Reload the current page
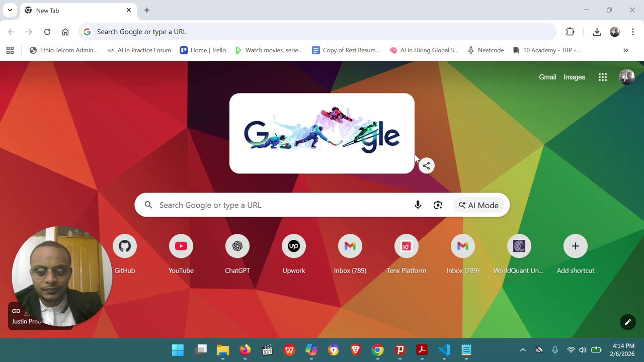 pos(47,32)
